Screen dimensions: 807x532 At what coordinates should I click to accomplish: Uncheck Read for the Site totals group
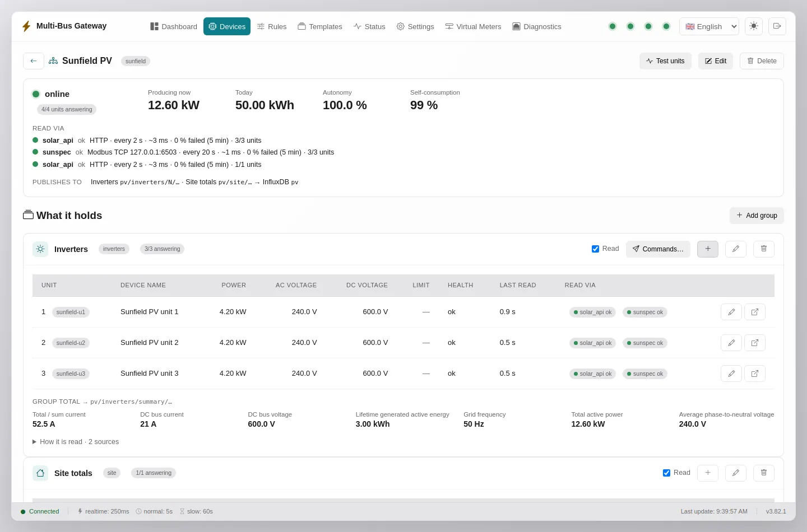666,473
